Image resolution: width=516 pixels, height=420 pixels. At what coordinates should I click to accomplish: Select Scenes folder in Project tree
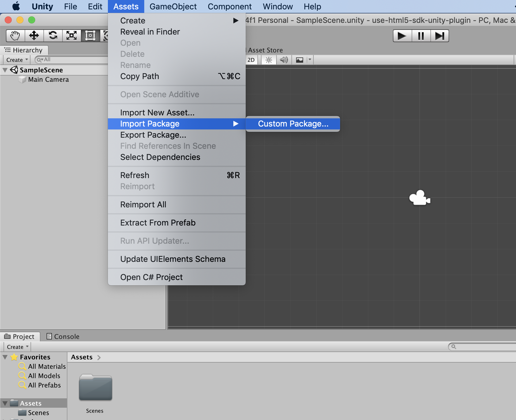coord(34,413)
